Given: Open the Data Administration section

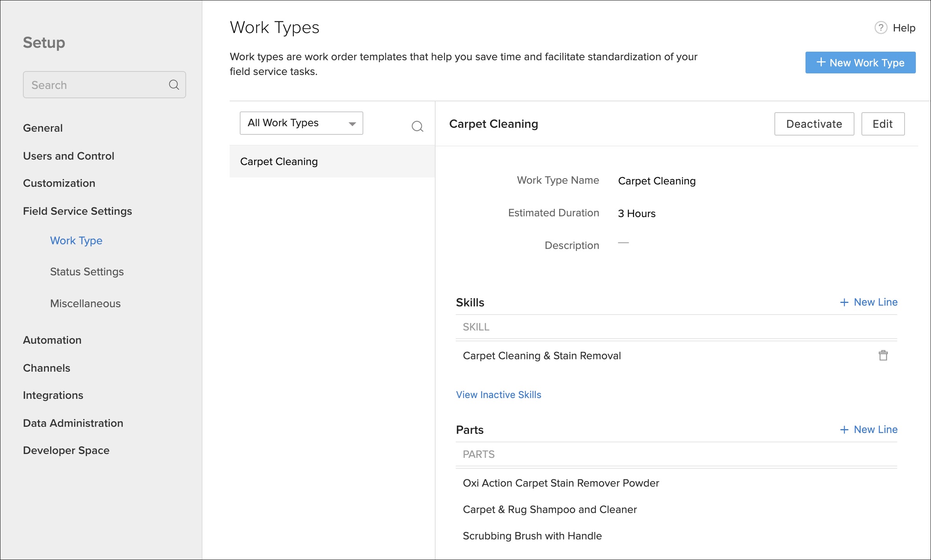Looking at the screenshot, I should [x=73, y=423].
